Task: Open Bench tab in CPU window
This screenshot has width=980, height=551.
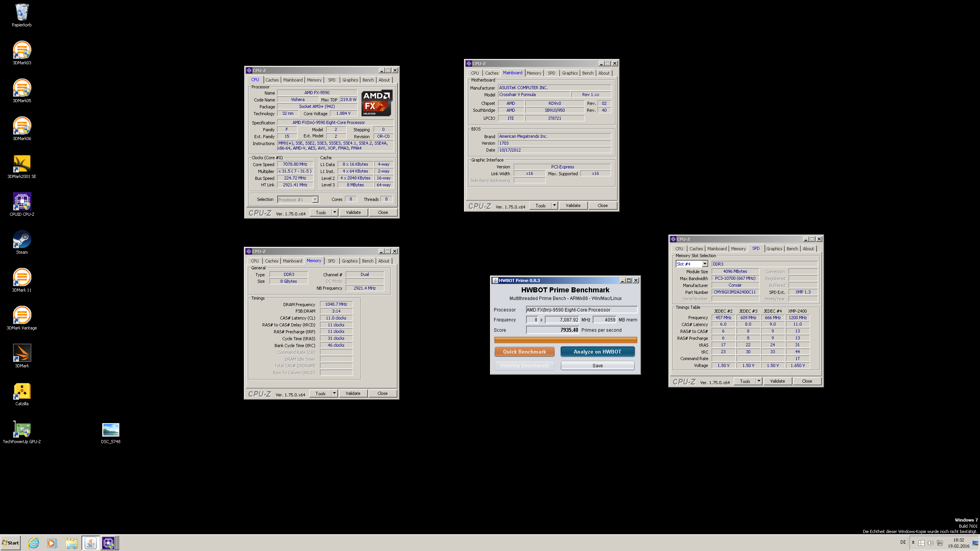Action: tap(368, 80)
